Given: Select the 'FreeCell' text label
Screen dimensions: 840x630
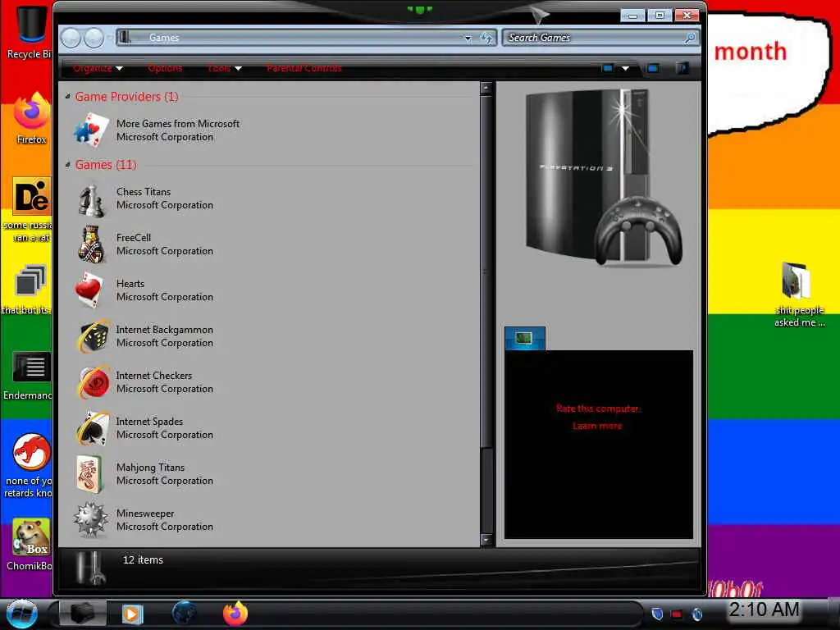Looking at the screenshot, I should 134,238.
